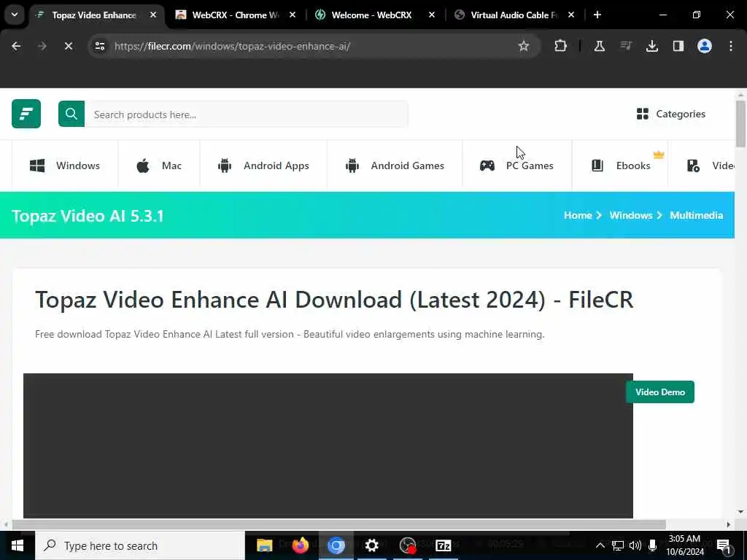Screen dimensions: 747x560
Task: Open the Chrome profile avatar
Action: (705, 46)
